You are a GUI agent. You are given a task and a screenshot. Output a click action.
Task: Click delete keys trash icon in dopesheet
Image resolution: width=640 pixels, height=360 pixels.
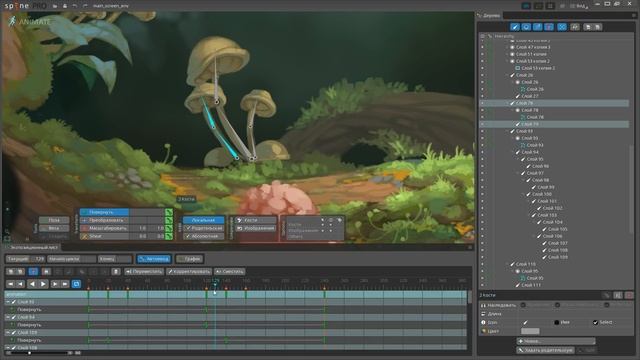[116, 271]
